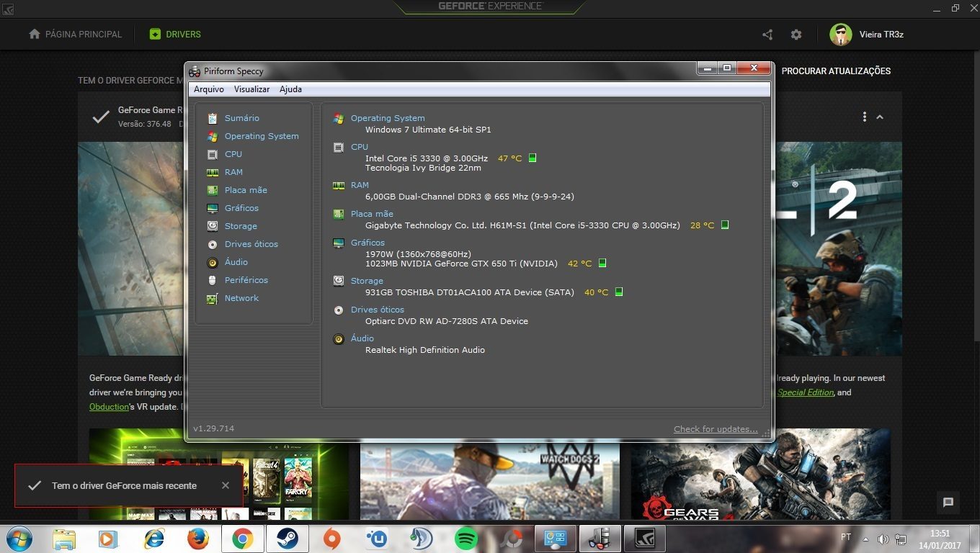The image size is (980, 553).
Task: Click the v1.29.714 version text
Action: [213, 428]
